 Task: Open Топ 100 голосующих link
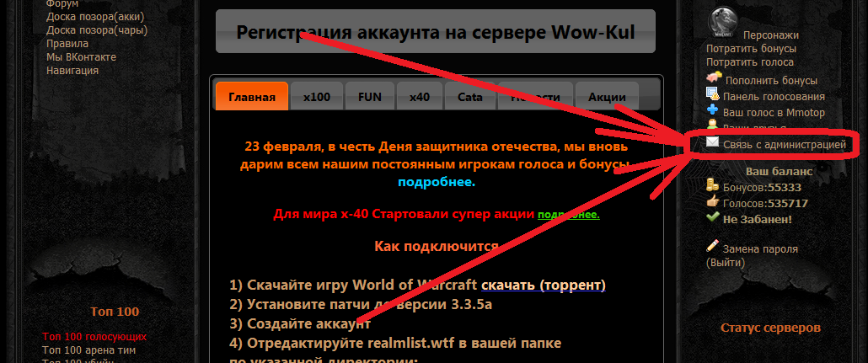(x=94, y=337)
